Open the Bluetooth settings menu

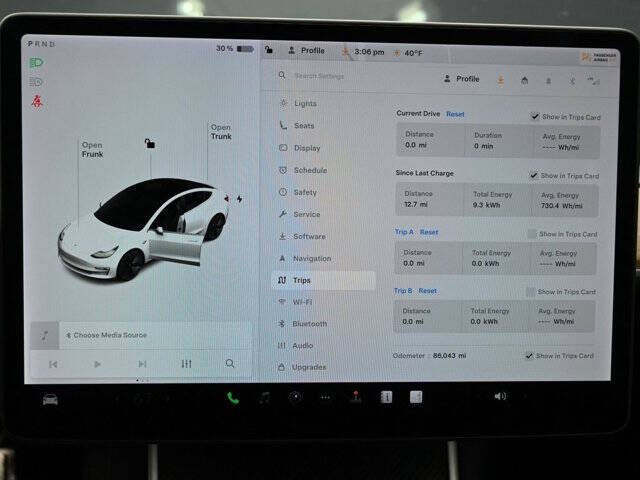[309, 324]
